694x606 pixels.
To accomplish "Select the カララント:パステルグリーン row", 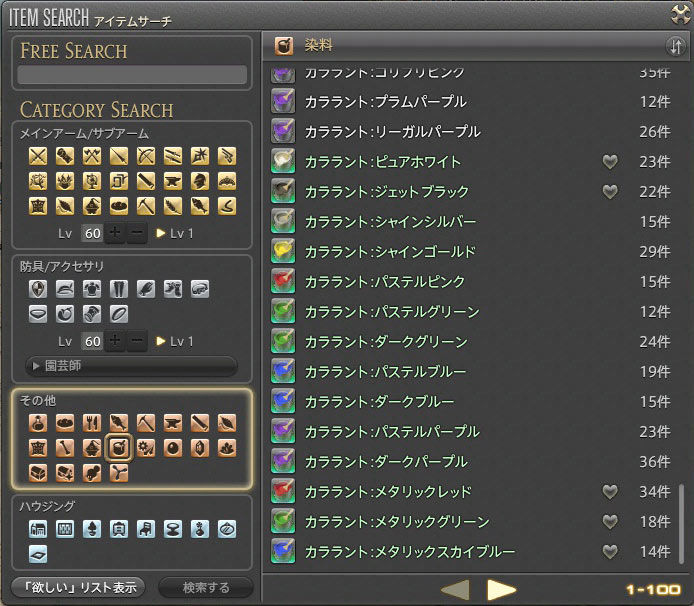I will [x=471, y=312].
